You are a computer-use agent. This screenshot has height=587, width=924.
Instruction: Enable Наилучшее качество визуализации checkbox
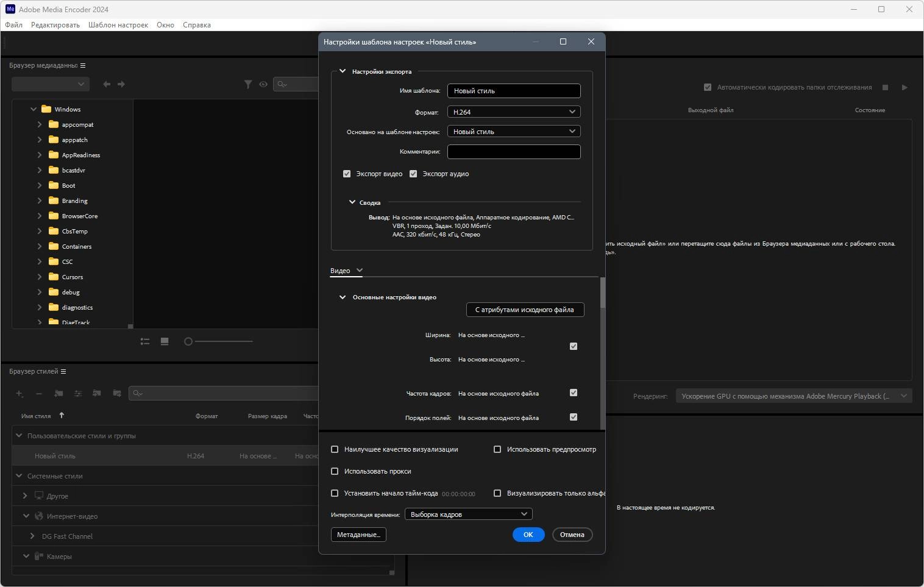335,449
